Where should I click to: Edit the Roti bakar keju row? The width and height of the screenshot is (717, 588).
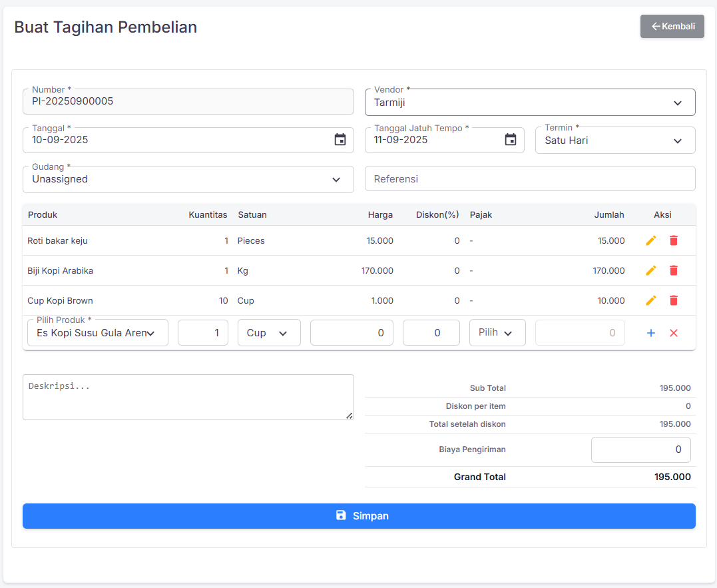pos(650,240)
